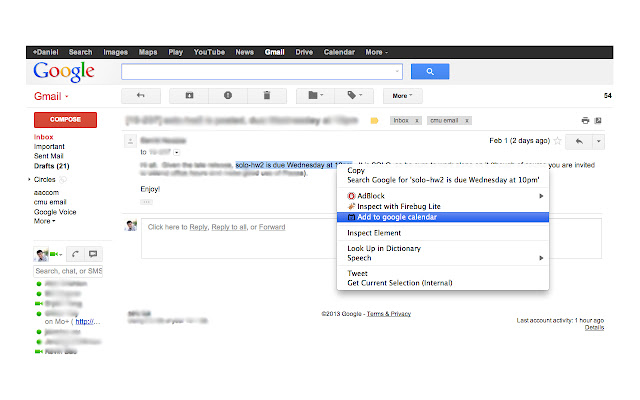
Task: Delete the email with the trash icon
Action: coord(267,96)
